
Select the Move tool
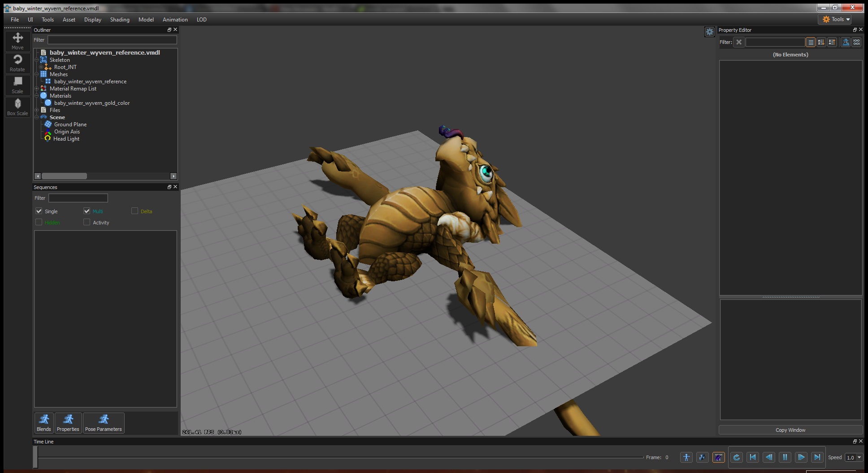pos(17,40)
